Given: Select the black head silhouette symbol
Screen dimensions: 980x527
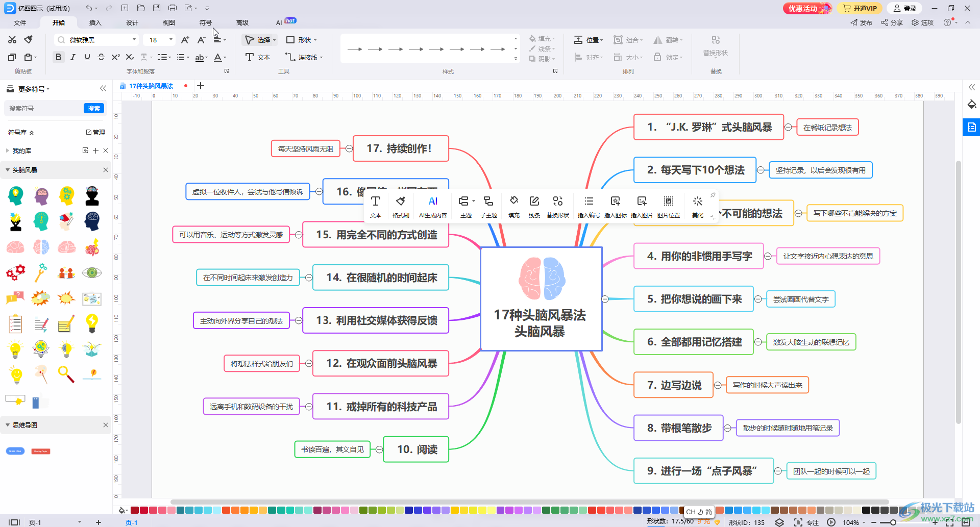Looking at the screenshot, I should 92,196.
